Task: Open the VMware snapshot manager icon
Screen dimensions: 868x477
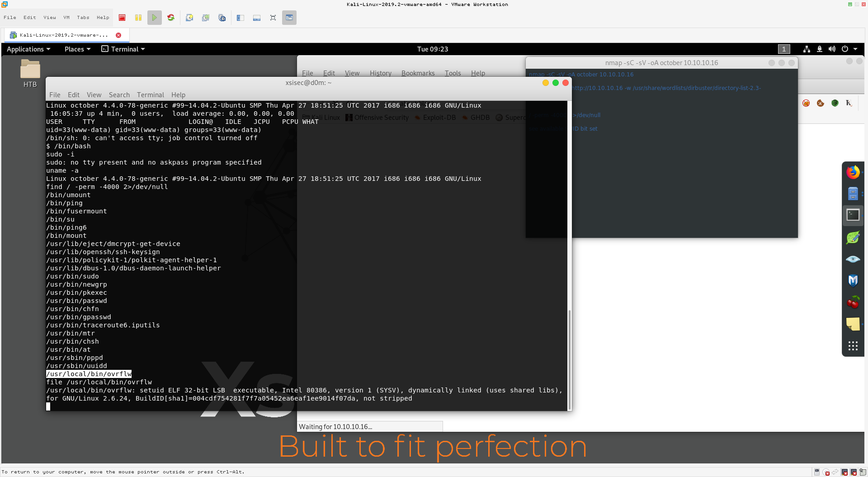Action: (x=222, y=18)
